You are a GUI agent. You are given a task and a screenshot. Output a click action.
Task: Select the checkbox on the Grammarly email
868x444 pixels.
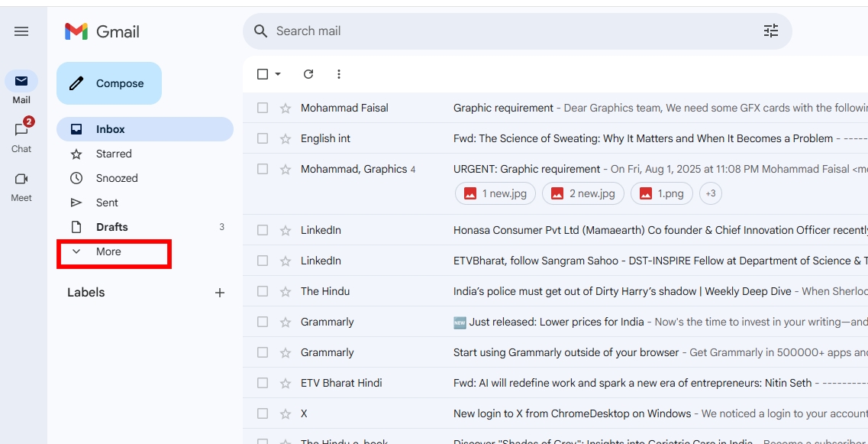click(x=263, y=322)
